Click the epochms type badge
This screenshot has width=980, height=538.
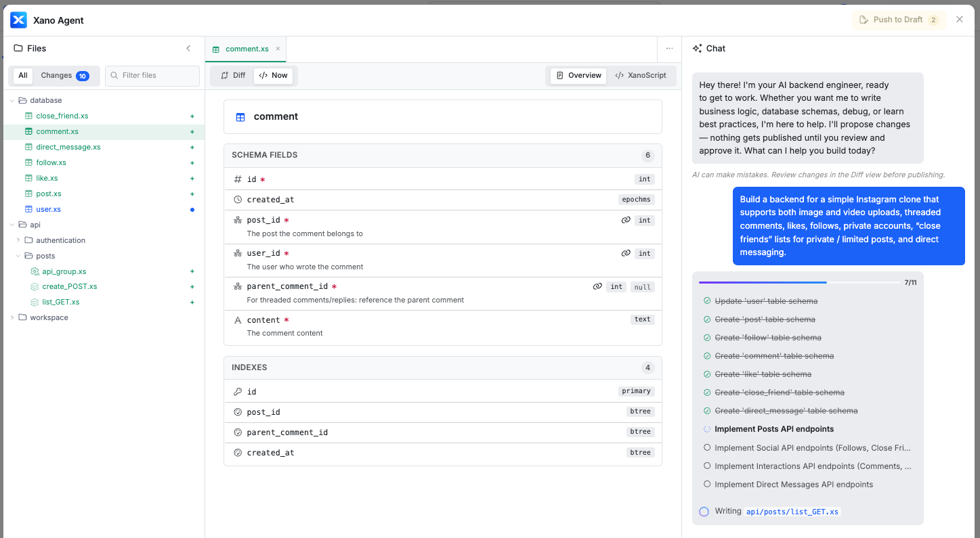[637, 200]
